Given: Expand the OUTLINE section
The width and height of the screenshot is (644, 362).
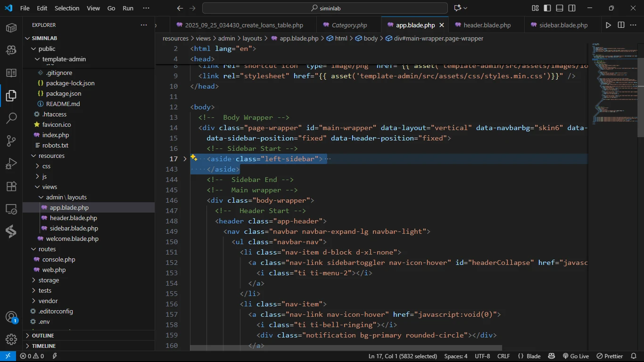Looking at the screenshot, I should tap(43, 336).
